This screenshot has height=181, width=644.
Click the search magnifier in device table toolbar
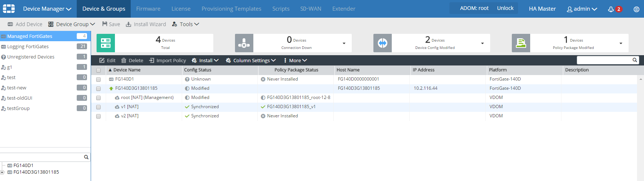tap(634, 60)
